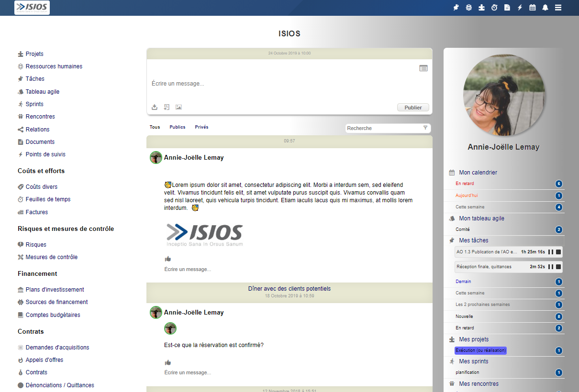Image resolution: width=579 pixels, height=392 pixels.
Task: Reply under the Lorem ipsum post
Action: (x=188, y=269)
